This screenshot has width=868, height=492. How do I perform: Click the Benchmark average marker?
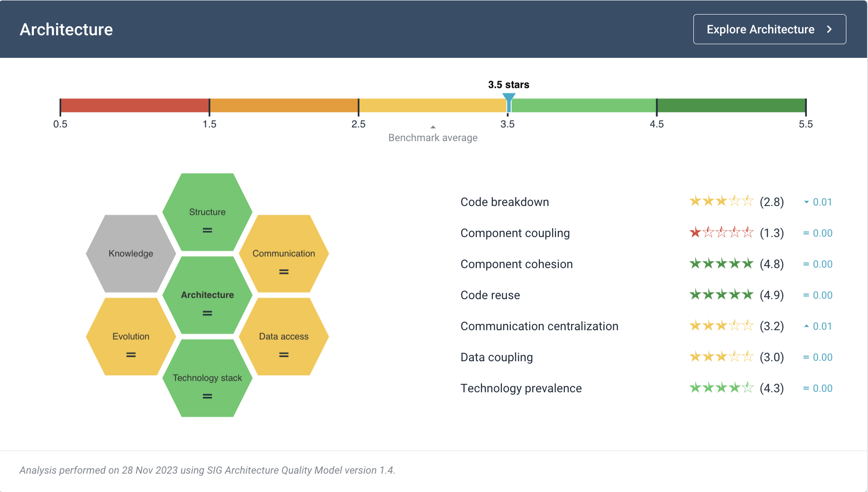(433, 127)
